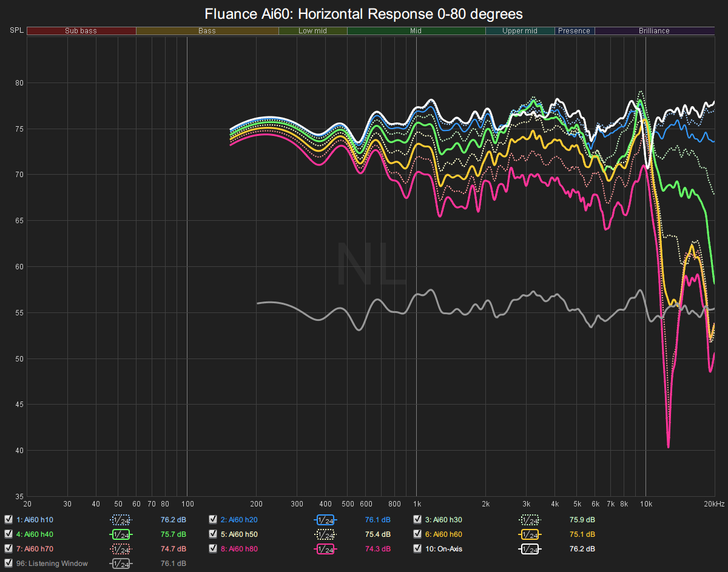Select the "96: Listening Window" legend label
The width and height of the screenshot is (728, 572).
(x=52, y=564)
